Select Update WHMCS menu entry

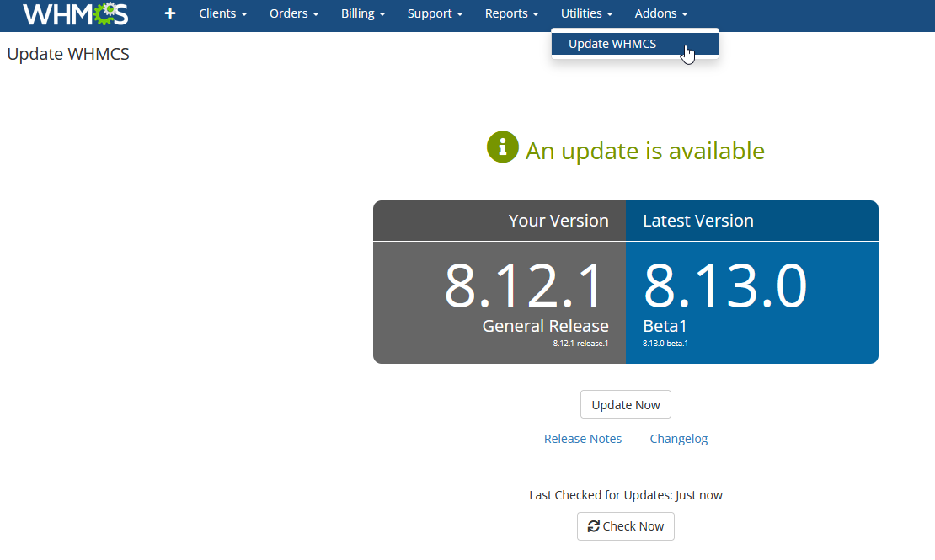pyautogui.click(x=634, y=44)
